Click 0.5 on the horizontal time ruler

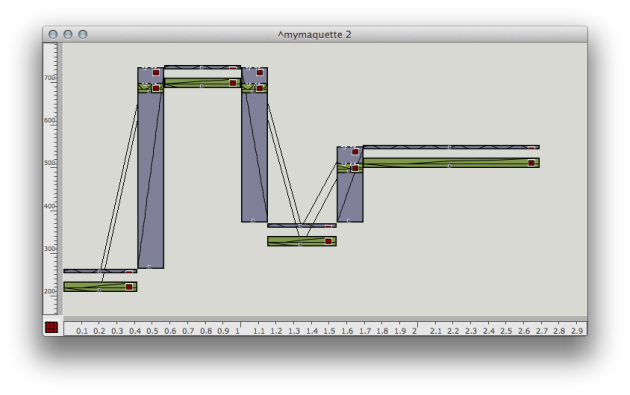coord(152,331)
